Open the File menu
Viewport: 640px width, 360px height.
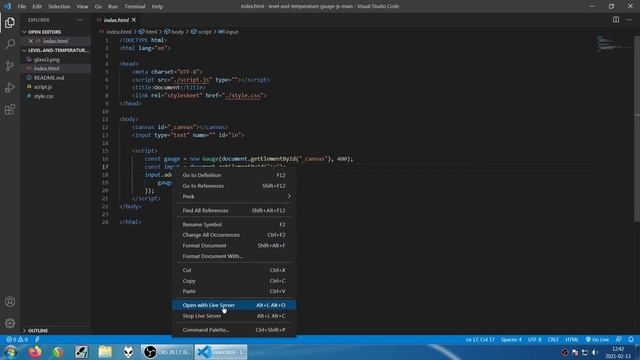(22, 7)
